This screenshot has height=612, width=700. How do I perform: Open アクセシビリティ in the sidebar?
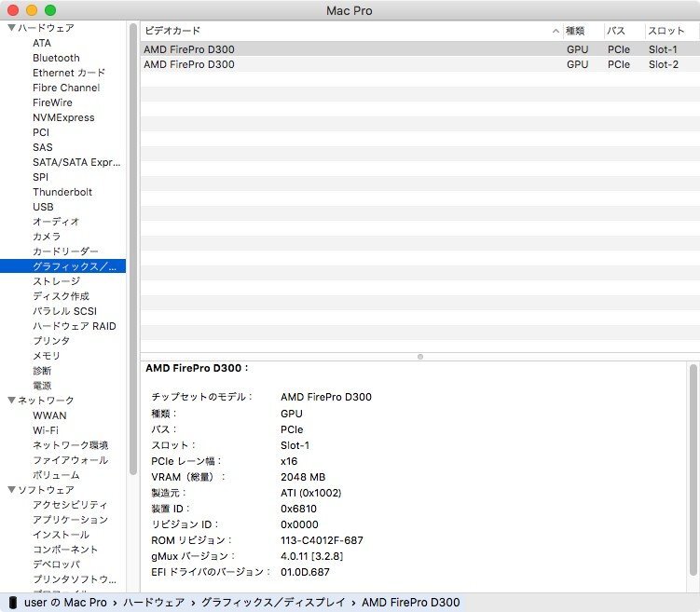click(70, 505)
